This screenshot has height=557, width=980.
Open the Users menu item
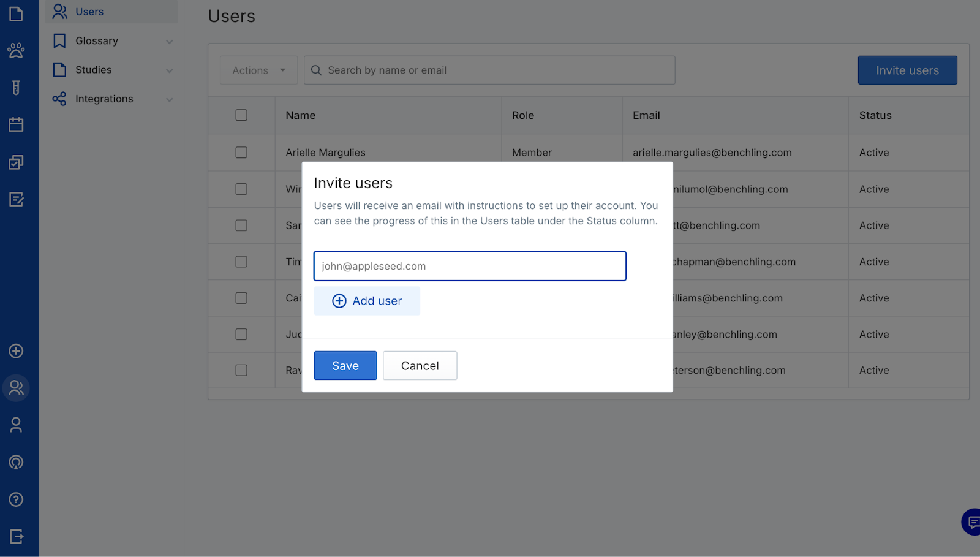89,12
